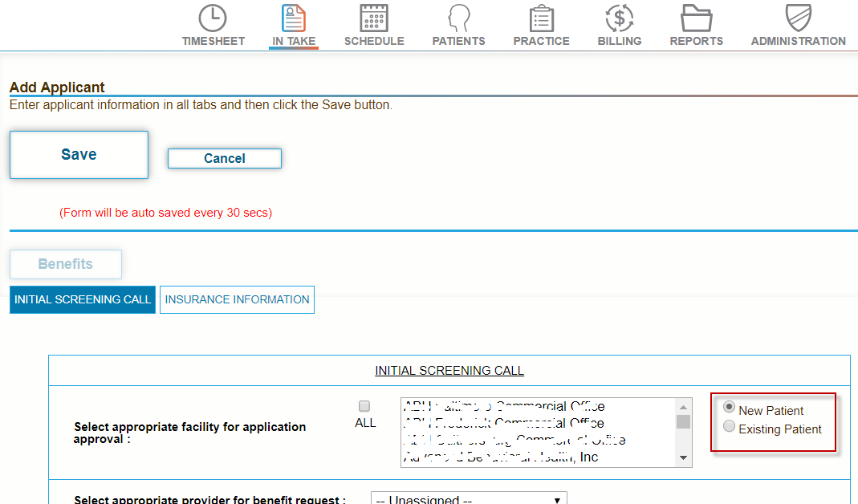The image size is (858, 504).
Task: Open the Reports folder icon
Action: (x=696, y=18)
